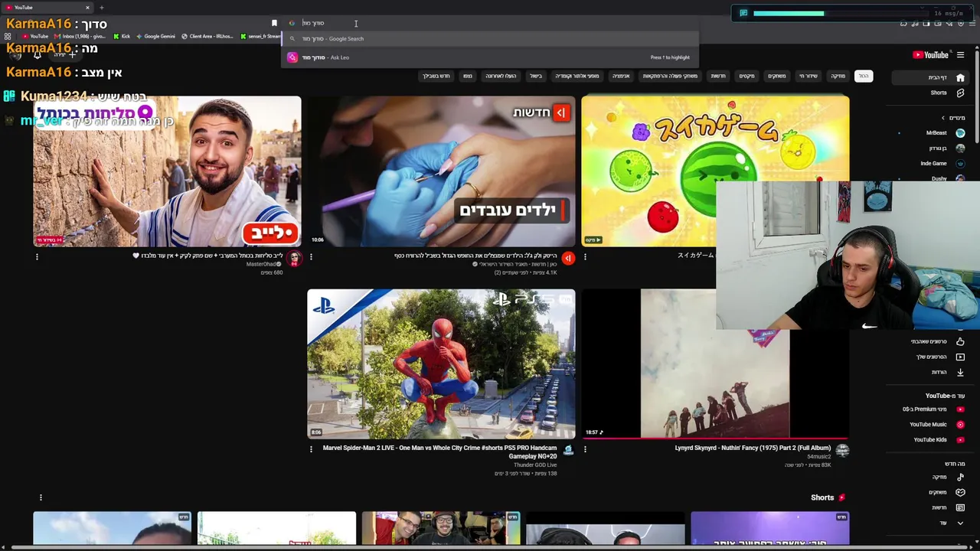The width and height of the screenshot is (980, 551).
Task: Open the ילדים עובדים news video thumbnail
Action: (441, 171)
